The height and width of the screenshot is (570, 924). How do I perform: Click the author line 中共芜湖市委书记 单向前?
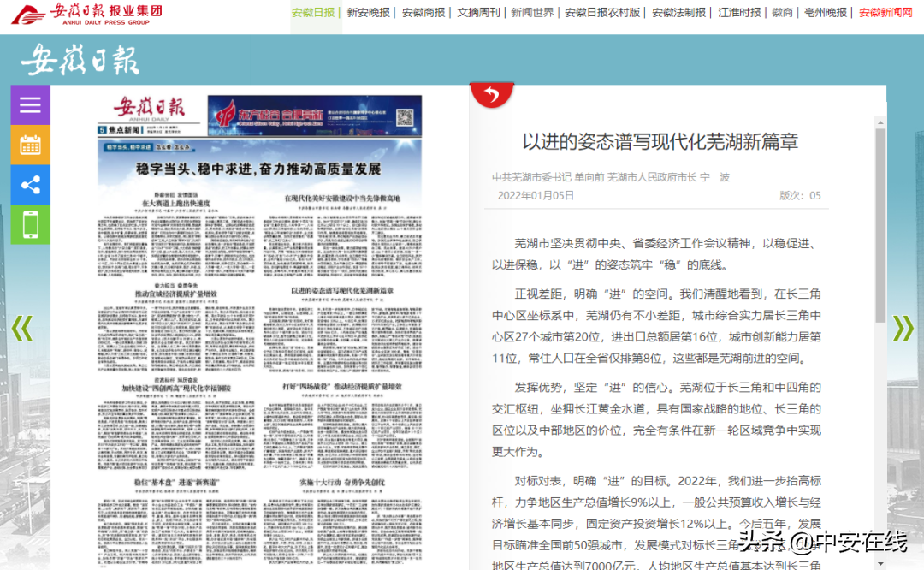(x=548, y=177)
